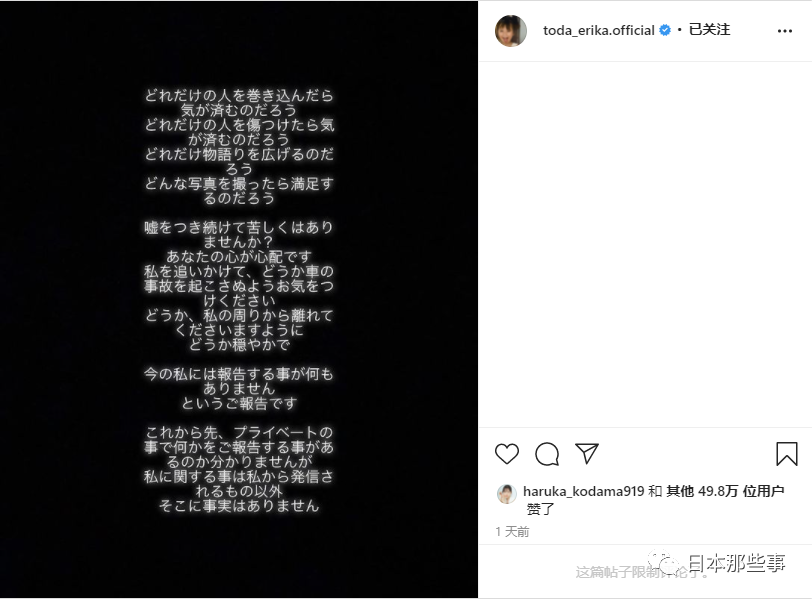Screen dimensions: 812x599
Task: Toggle the 已关注 following button
Action: point(709,30)
